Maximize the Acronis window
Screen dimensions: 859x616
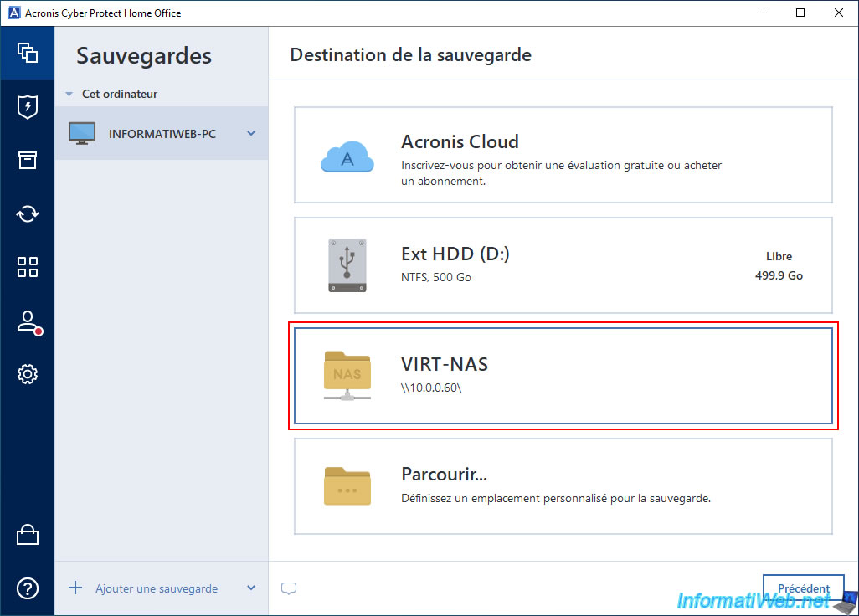(800, 13)
